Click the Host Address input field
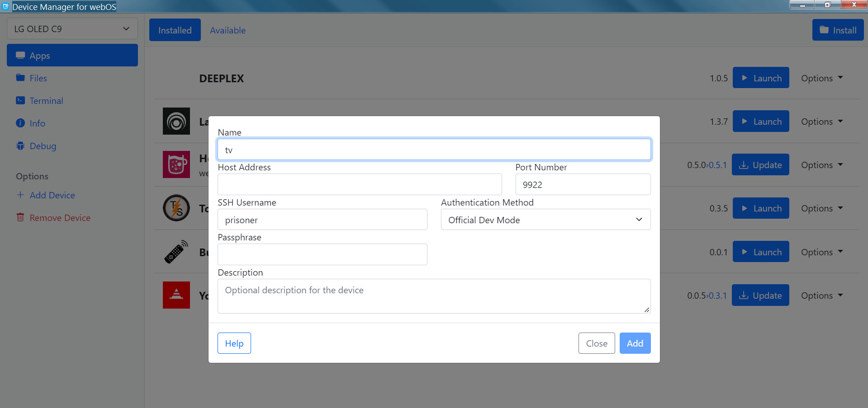868x408 pixels. 360,184
